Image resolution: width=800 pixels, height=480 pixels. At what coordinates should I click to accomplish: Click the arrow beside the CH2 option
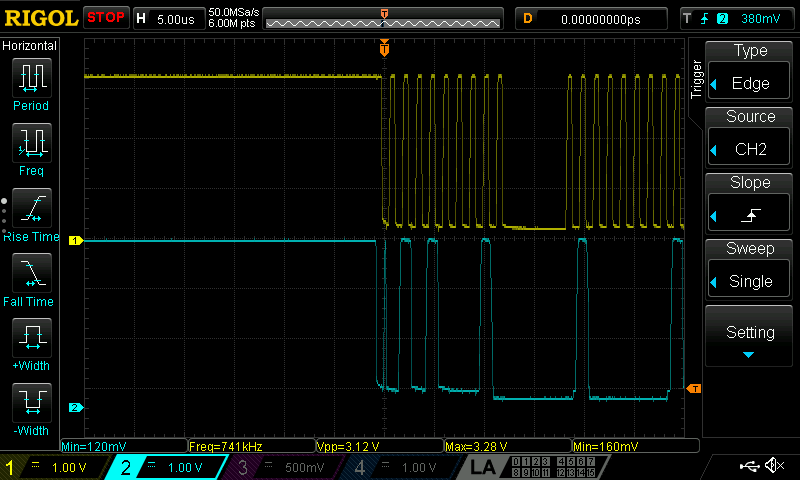[x=714, y=150]
